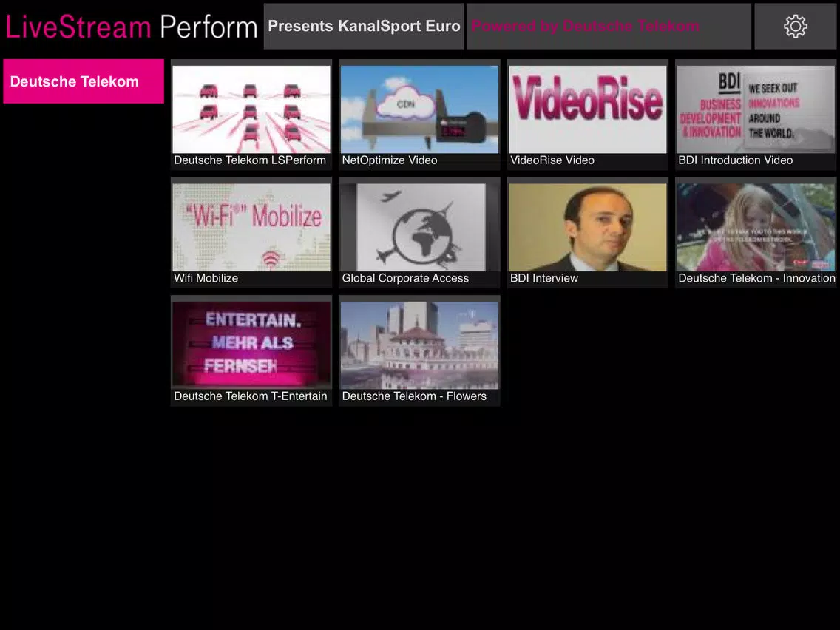Click the 'BDI Introduction Video' caption
Screen dimensions: 840x630
click(735, 160)
